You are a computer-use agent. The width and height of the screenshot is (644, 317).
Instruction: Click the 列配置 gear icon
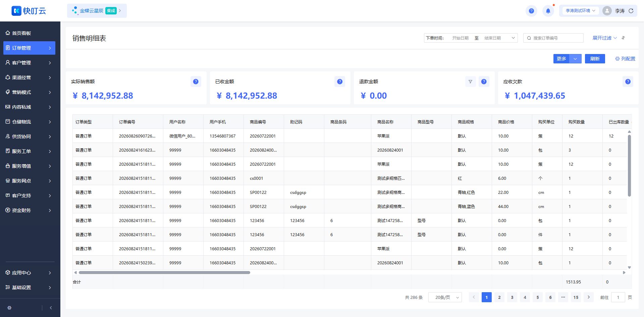[617, 59]
